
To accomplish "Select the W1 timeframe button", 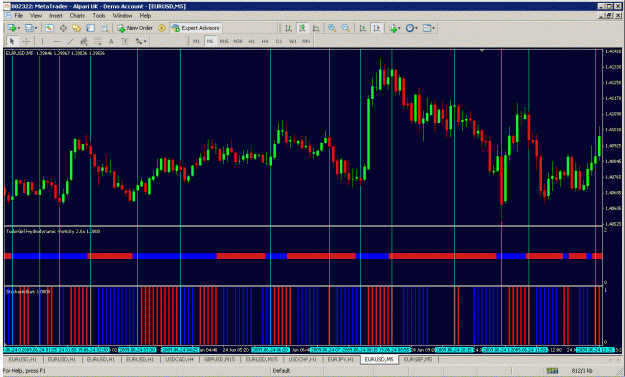I will point(293,41).
